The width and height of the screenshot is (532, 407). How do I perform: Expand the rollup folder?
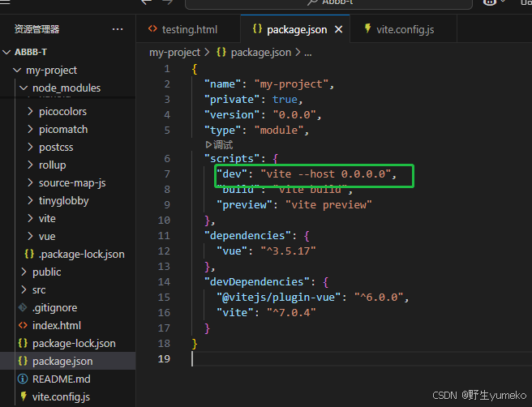point(30,165)
